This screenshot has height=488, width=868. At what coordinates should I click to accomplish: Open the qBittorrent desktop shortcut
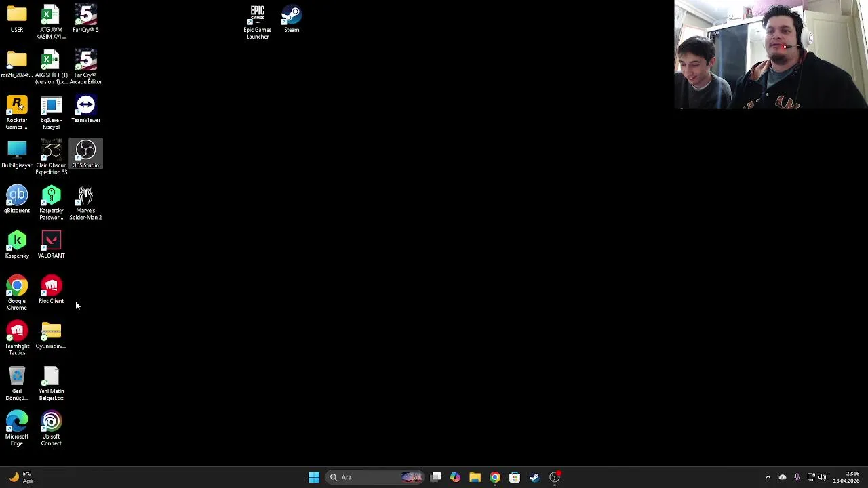17,200
